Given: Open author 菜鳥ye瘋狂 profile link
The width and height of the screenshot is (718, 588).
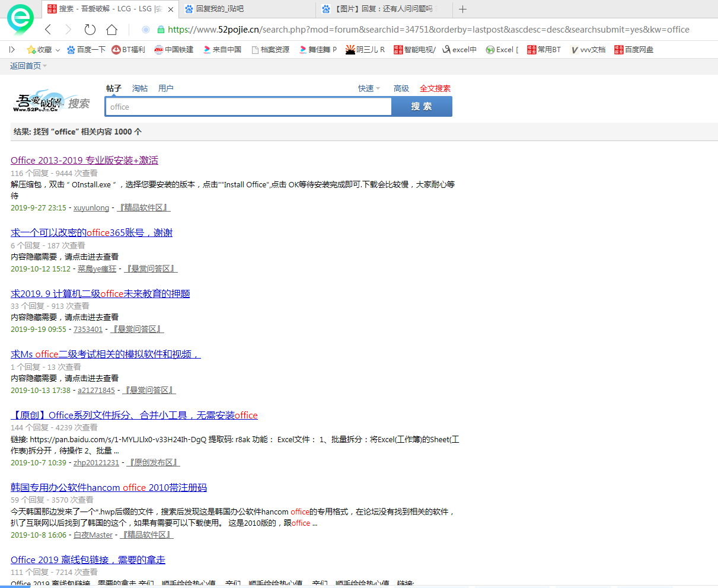Looking at the screenshot, I should click(97, 269).
